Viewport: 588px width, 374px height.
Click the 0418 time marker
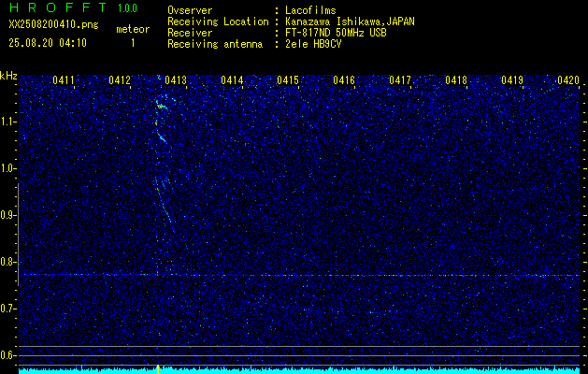456,80
